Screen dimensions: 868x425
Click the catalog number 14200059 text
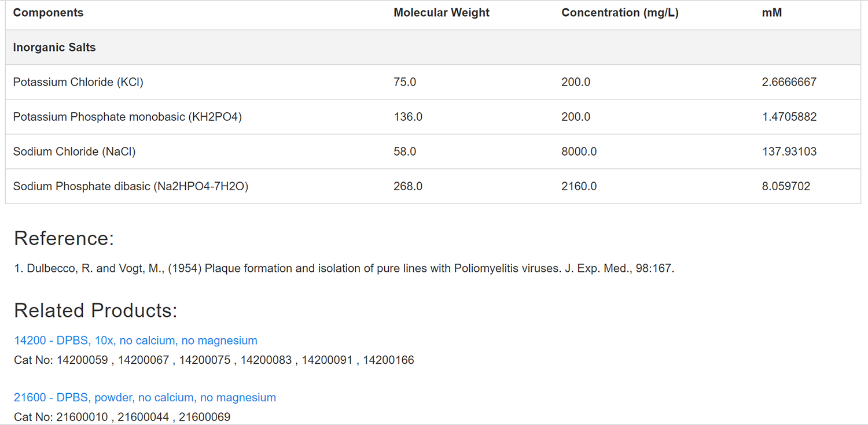82,360
